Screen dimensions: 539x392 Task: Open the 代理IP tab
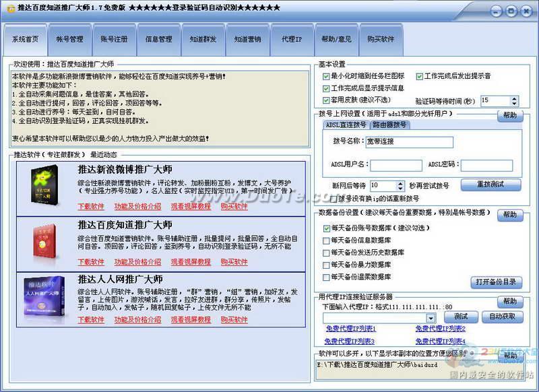pyautogui.click(x=292, y=40)
